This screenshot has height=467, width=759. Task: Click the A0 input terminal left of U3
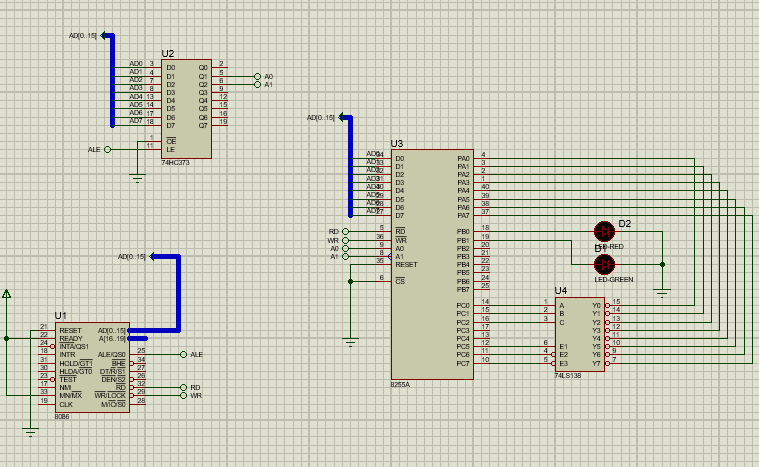pos(346,248)
